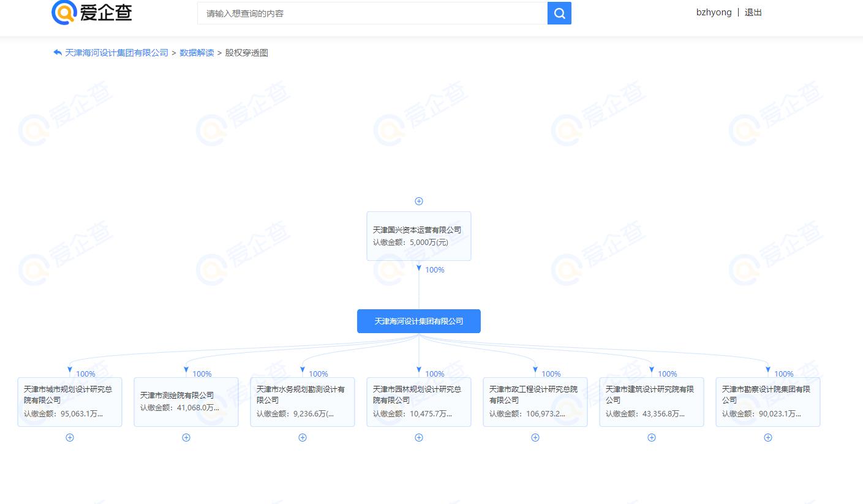Expand subsidiaries under 天津市政工程设计研究总院
863x504 pixels.
535,437
